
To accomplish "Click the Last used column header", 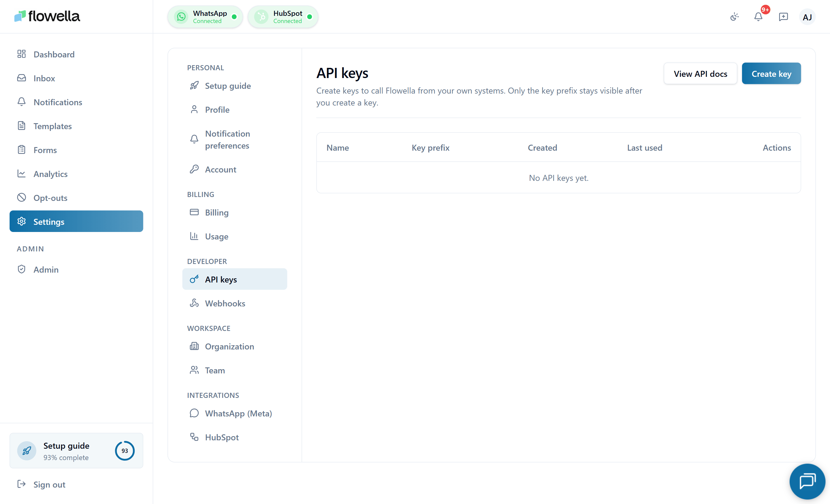I will [644, 147].
